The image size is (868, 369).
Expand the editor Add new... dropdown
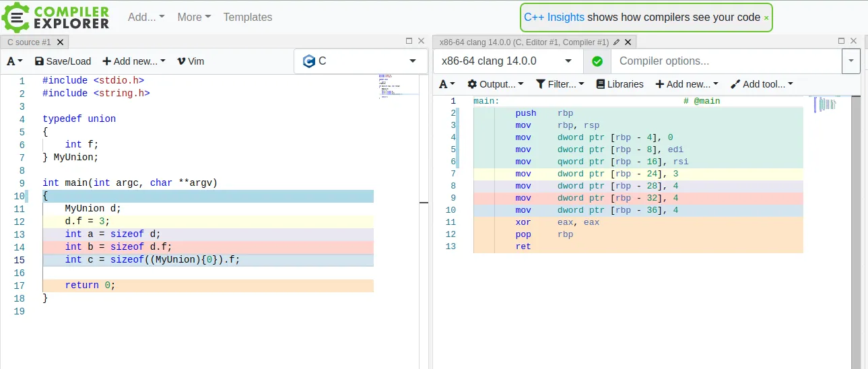click(x=134, y=61)
